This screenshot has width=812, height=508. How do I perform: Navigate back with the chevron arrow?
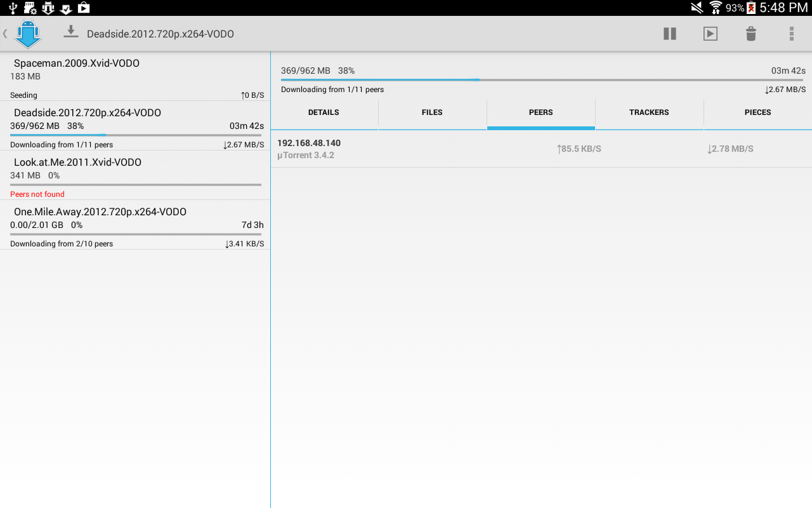[x=5, y=34]
